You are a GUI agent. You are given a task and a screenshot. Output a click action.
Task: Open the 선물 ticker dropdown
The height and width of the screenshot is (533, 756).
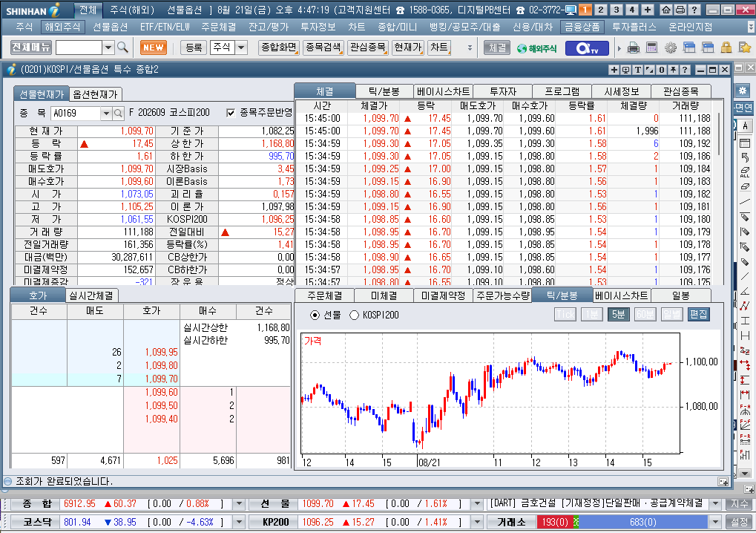click(x=477, y=503)
